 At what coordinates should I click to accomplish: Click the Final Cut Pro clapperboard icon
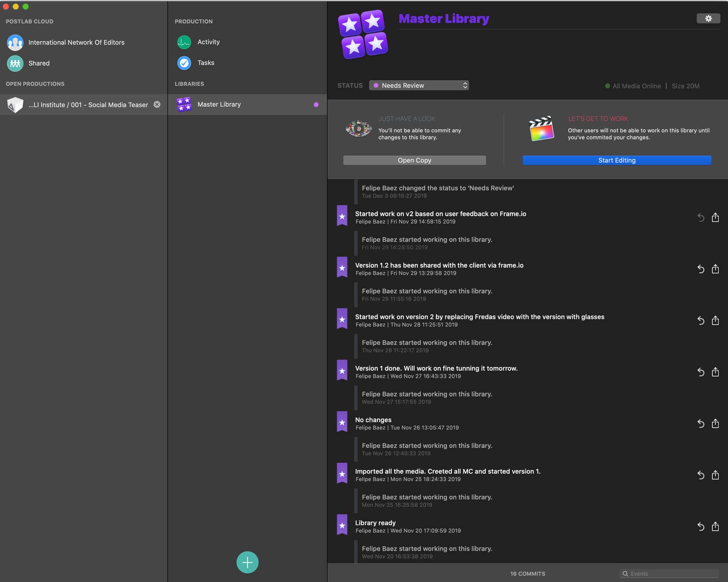tap(541, 128)
